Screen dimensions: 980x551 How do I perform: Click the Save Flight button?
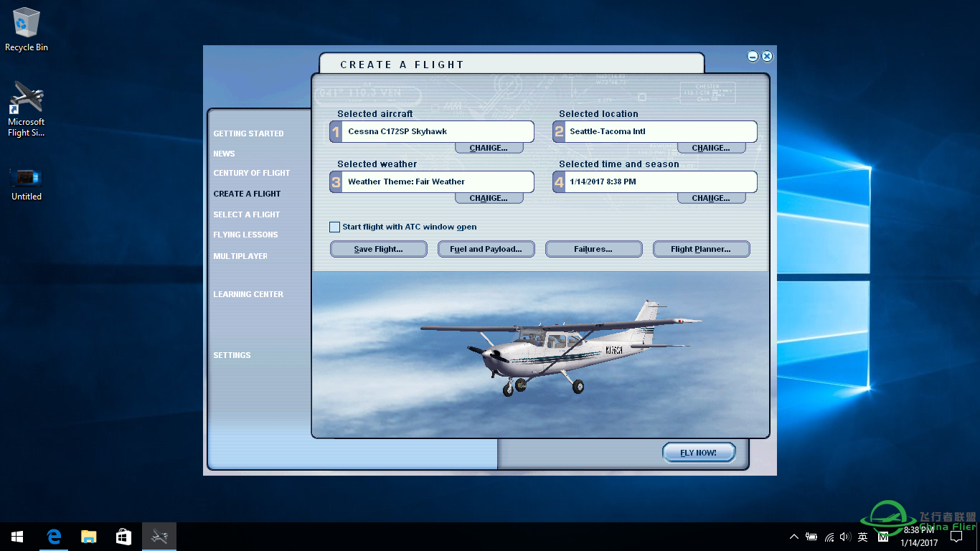[378, 249]
